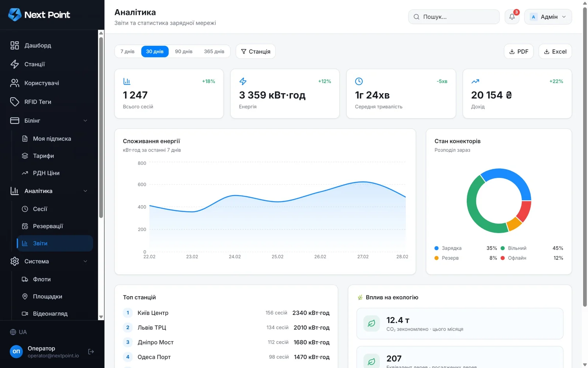Select the 7 днів period

tap(128, 52)
